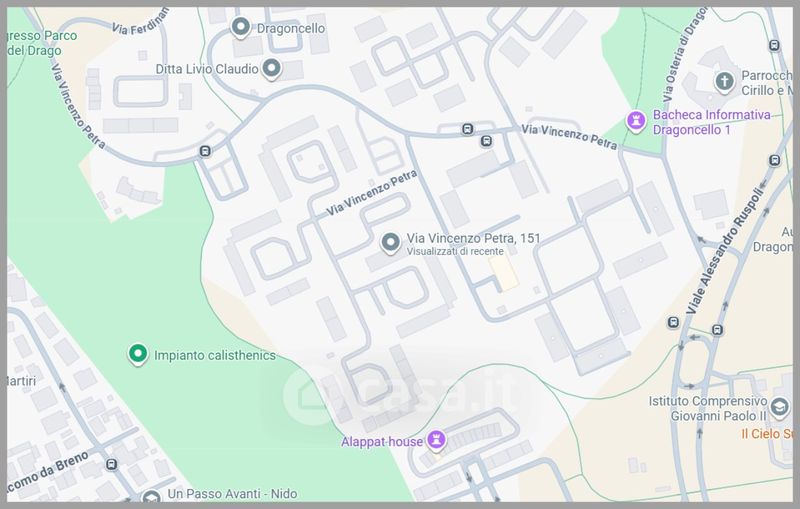This screenshot has height=509, width=800.
Task: Open the Impianto calisthenics text label
Action: 215,355
